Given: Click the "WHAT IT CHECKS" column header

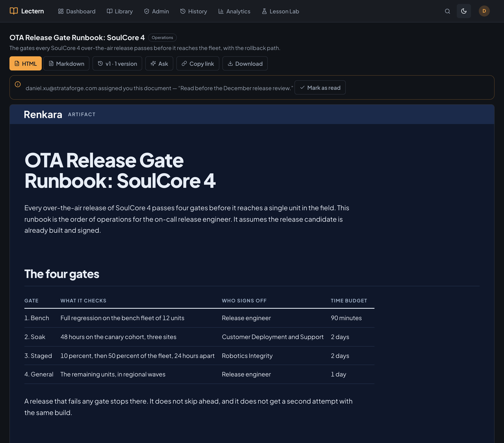Looking at the screenshot, I should 83,300.
